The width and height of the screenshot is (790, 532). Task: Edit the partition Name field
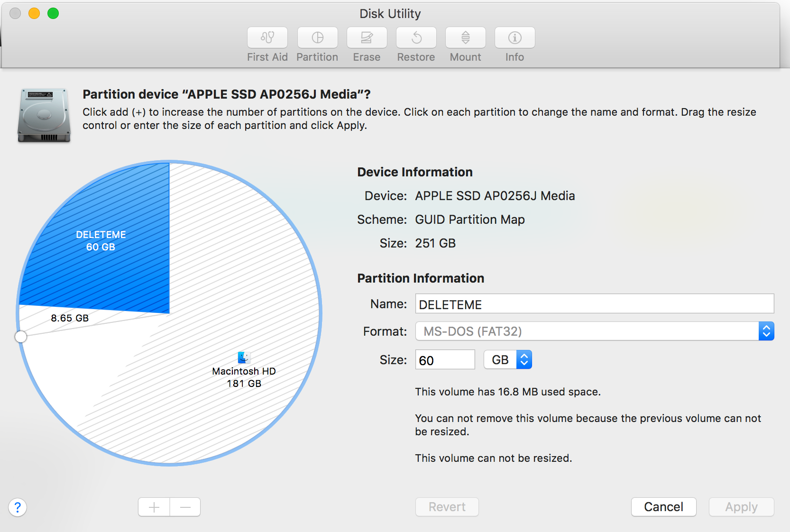point(593,304)
